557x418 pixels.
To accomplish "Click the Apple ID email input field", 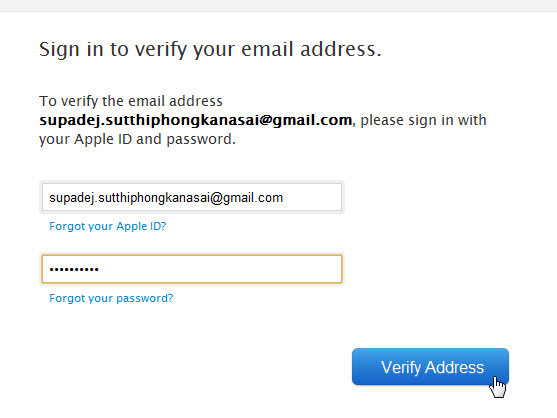I will (192, 197).
